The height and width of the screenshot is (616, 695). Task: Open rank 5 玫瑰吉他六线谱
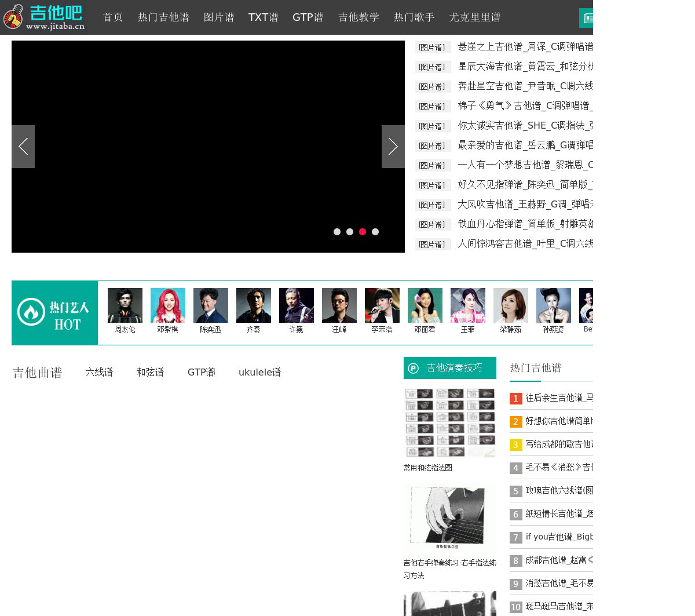pyautogui.click(x=559, y=491)
